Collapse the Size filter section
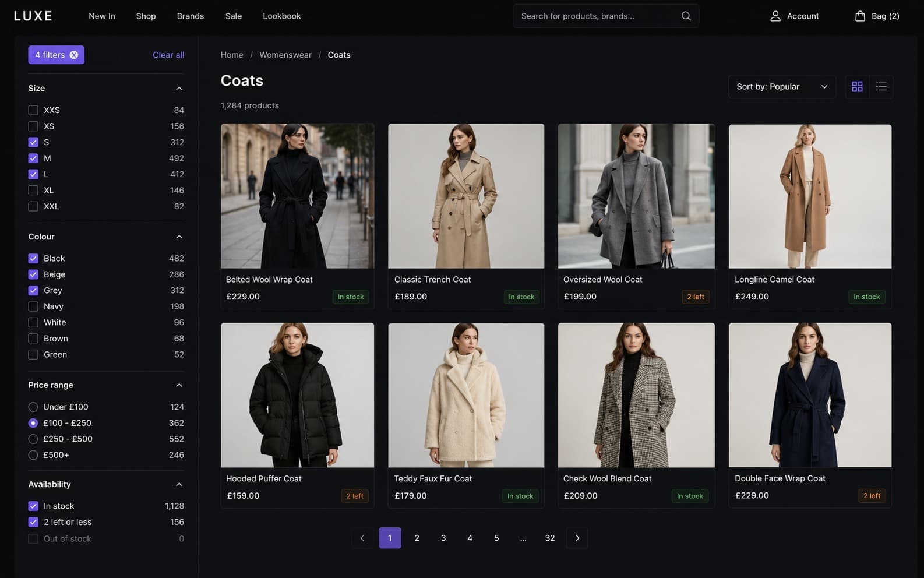Viewport: 924px width, 578px height. coord(179,89)
